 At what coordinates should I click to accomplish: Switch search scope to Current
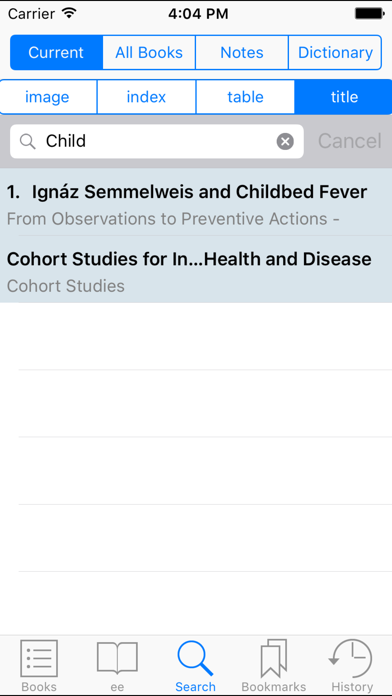56,52
